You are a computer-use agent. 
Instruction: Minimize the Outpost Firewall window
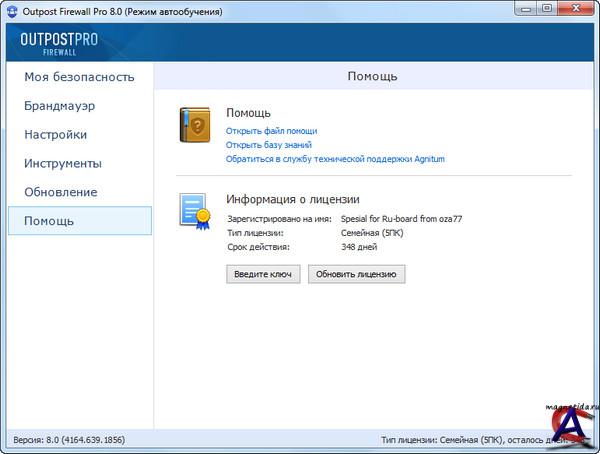point(523,9)
